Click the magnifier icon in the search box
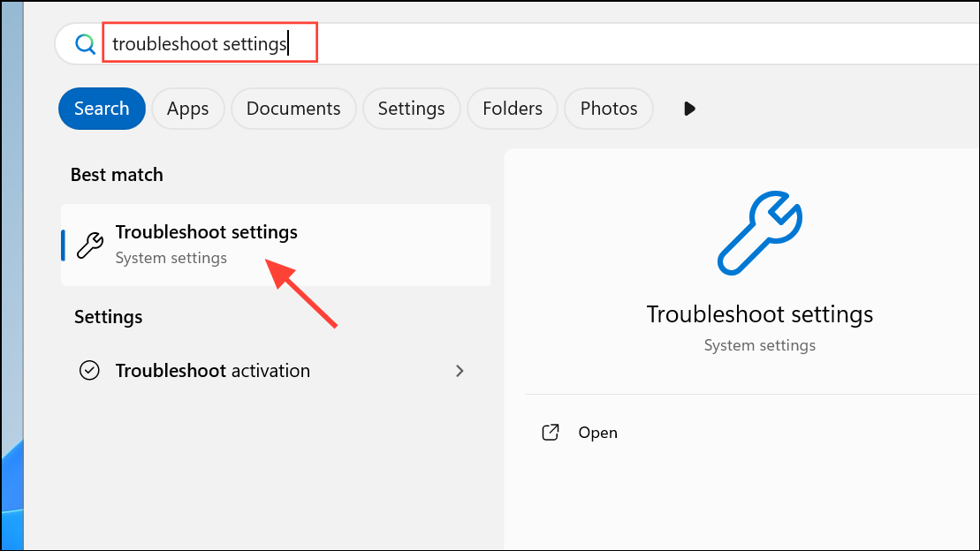 85,44
